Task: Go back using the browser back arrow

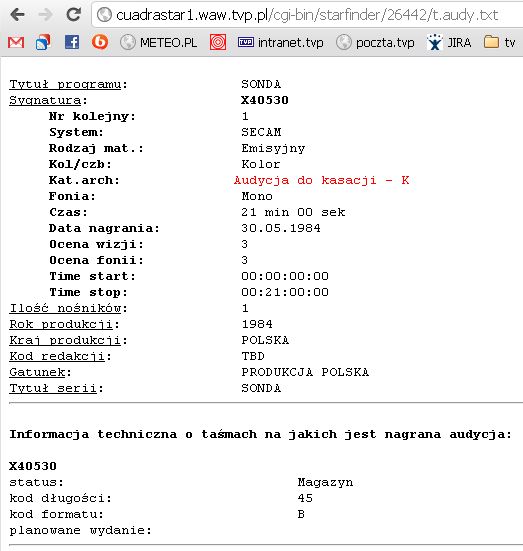Action: point(17,14)
